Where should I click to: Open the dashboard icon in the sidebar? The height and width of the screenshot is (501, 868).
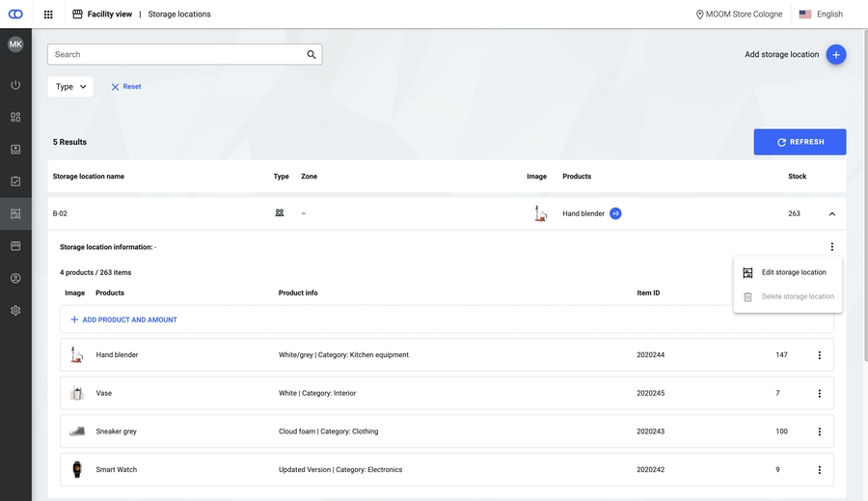click(15, 117)
